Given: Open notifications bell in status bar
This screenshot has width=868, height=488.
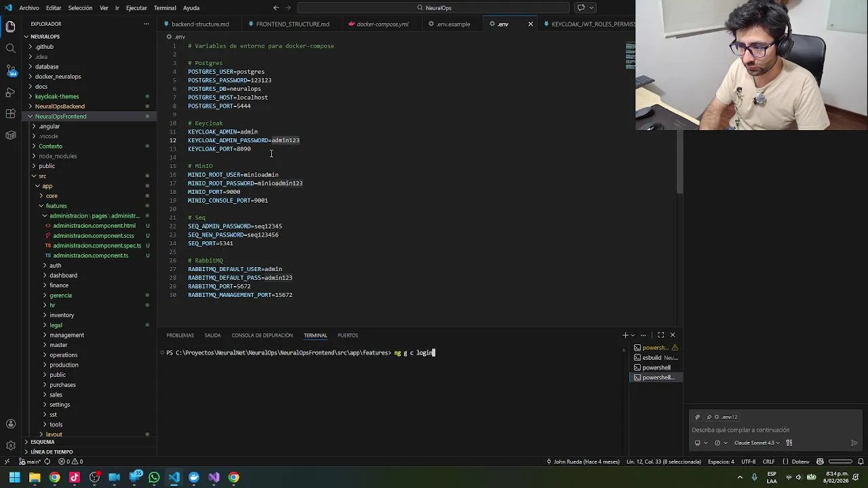Looking at the screenshot, I should coord(859,462).
